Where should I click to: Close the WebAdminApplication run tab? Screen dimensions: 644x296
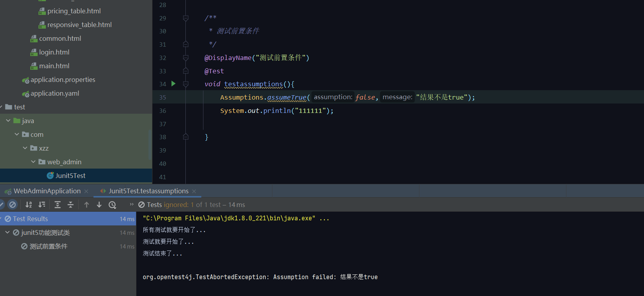point(86,191)
